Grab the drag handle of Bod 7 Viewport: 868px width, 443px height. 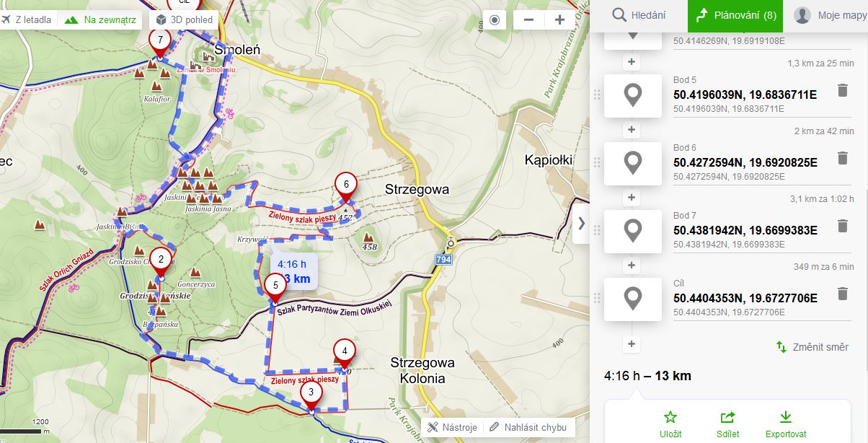coord(596,230)
